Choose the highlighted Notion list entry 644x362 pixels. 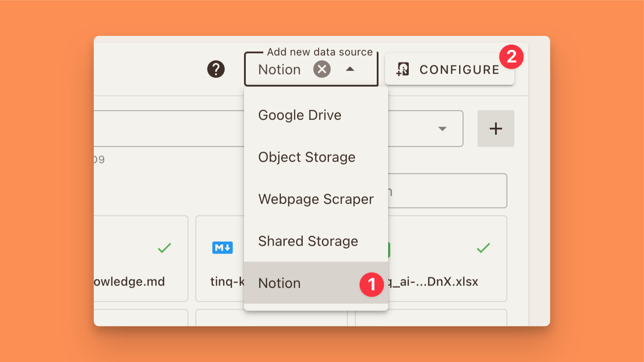(280, 283)
